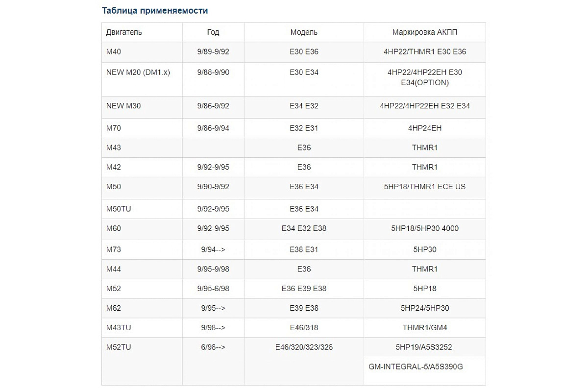
Task: Select the THMR1/GM4 transmission cell
Action: (x=425, y=328)
